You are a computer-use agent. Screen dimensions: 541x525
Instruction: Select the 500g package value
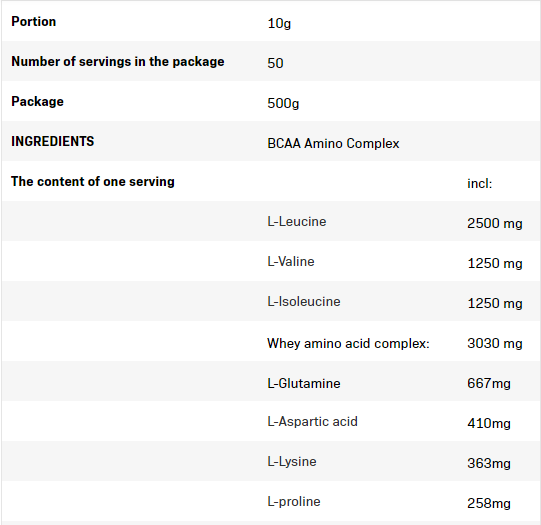283,103
